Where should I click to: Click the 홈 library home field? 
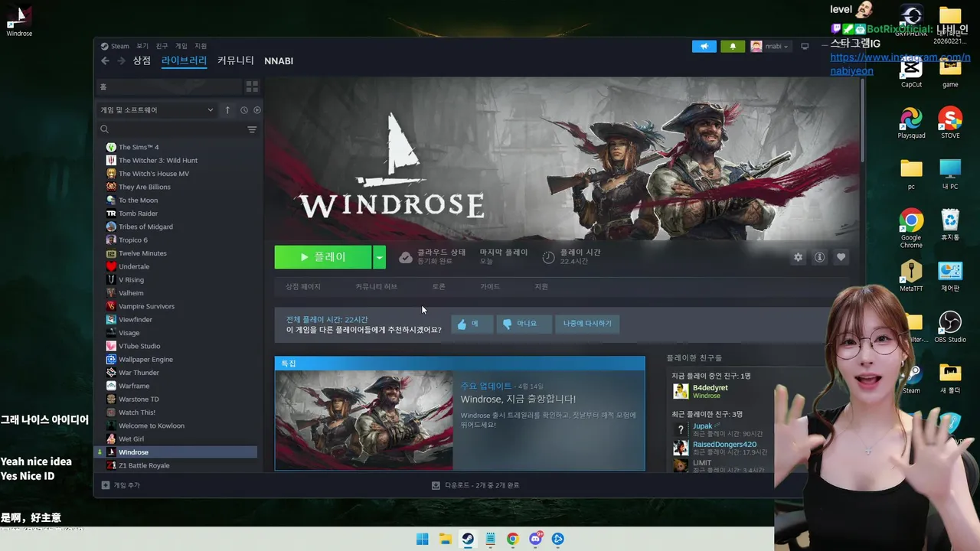tap(168, 86)
